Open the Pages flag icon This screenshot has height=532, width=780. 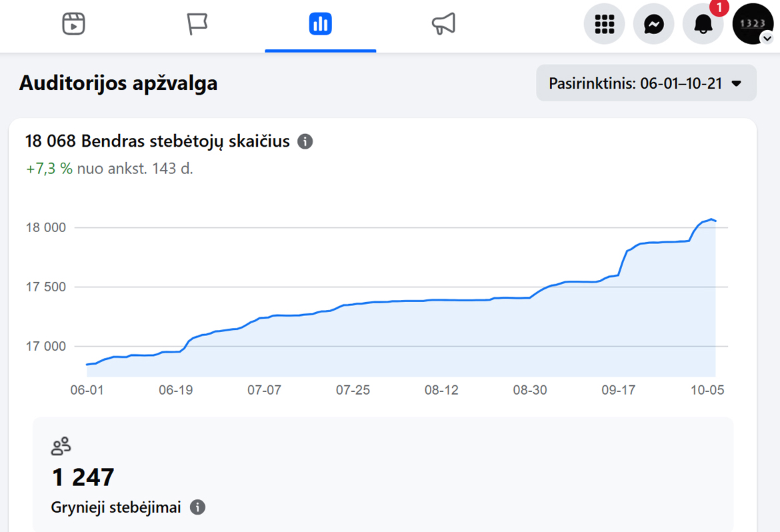pyautogui.click(x=197, y=24)
